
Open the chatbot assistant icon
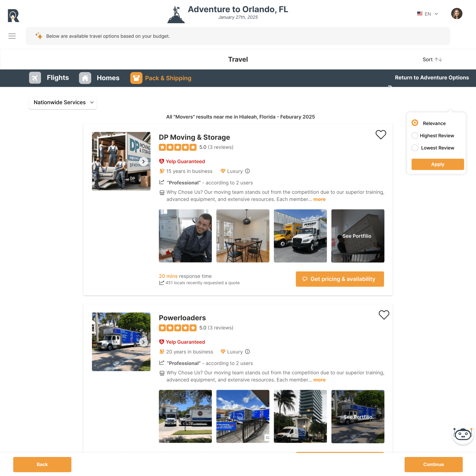[x=463, y=434]
